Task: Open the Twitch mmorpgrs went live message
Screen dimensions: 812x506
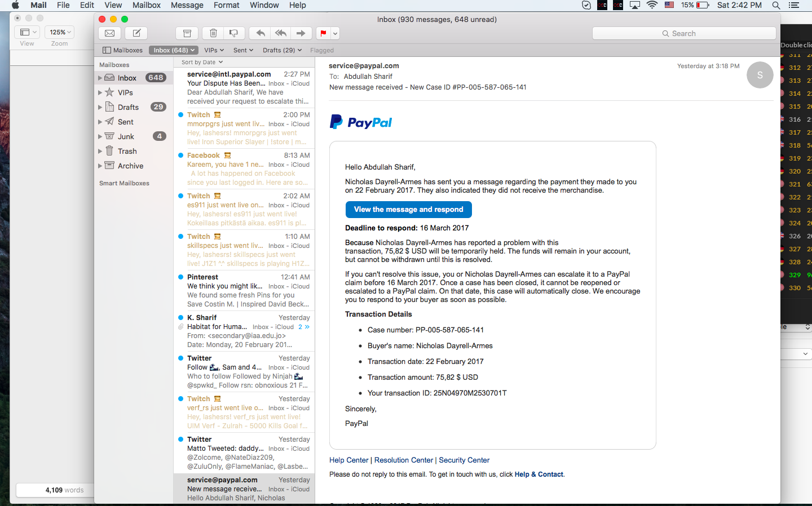Action: click(244, 128)
